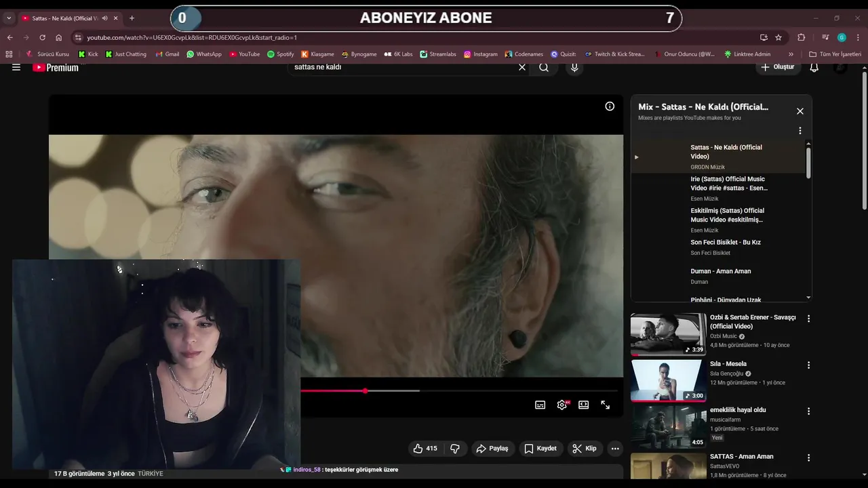Seek using the red progress bar handle

point(366,391)
